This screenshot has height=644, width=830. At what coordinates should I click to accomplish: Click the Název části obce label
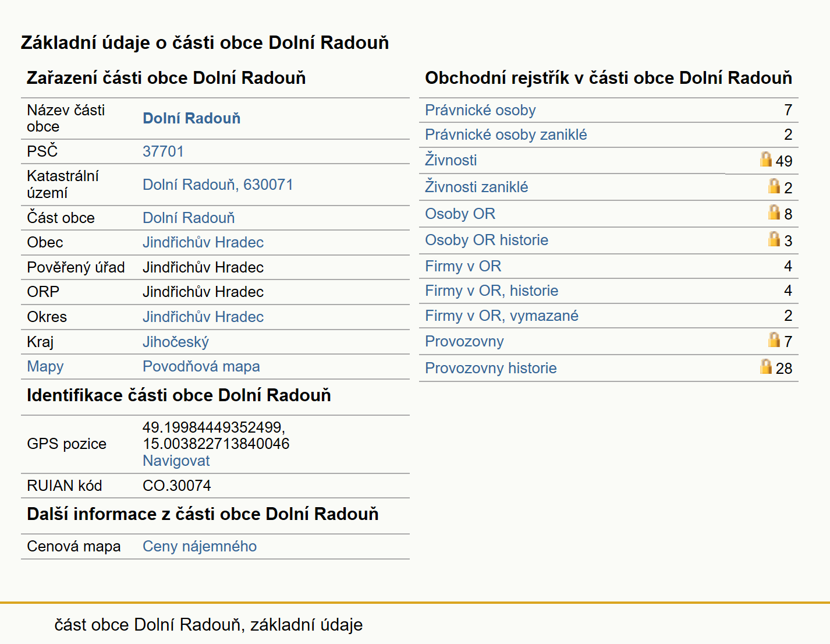[66, 118]
